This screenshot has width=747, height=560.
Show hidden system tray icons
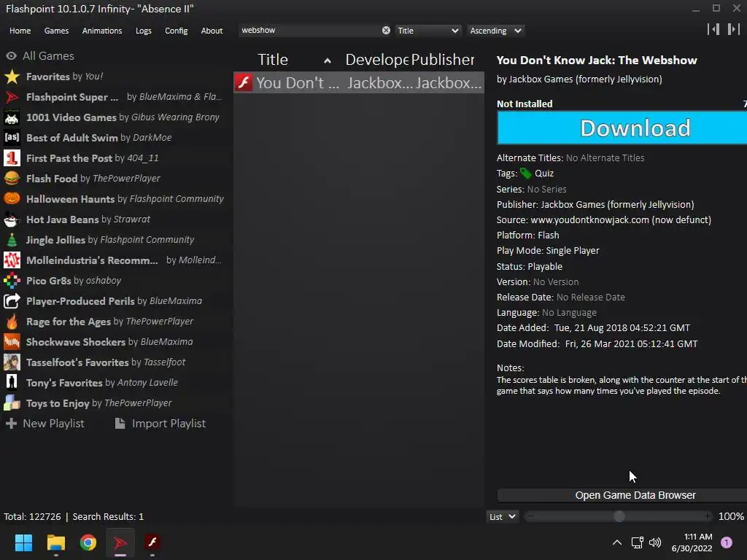coord(617,542)
